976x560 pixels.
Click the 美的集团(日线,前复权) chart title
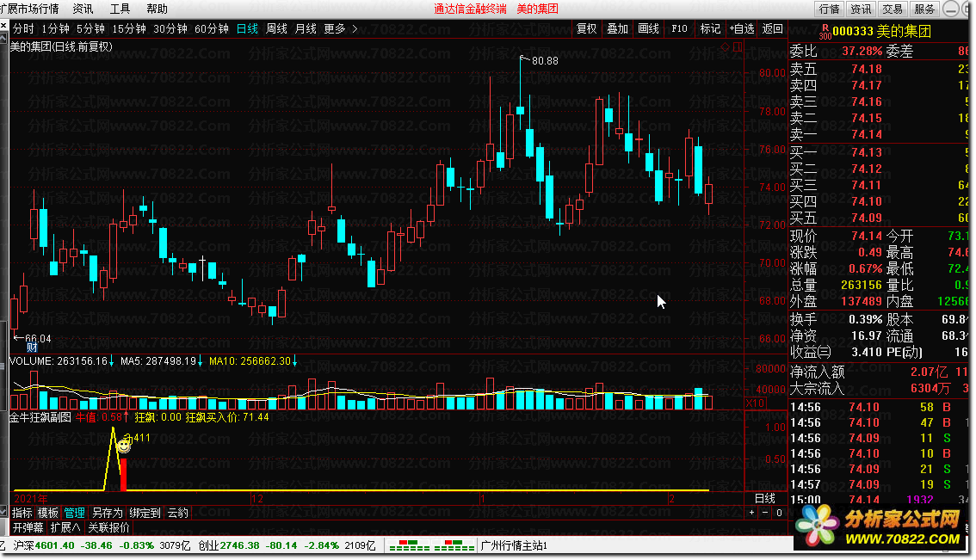tap(61, 46)
